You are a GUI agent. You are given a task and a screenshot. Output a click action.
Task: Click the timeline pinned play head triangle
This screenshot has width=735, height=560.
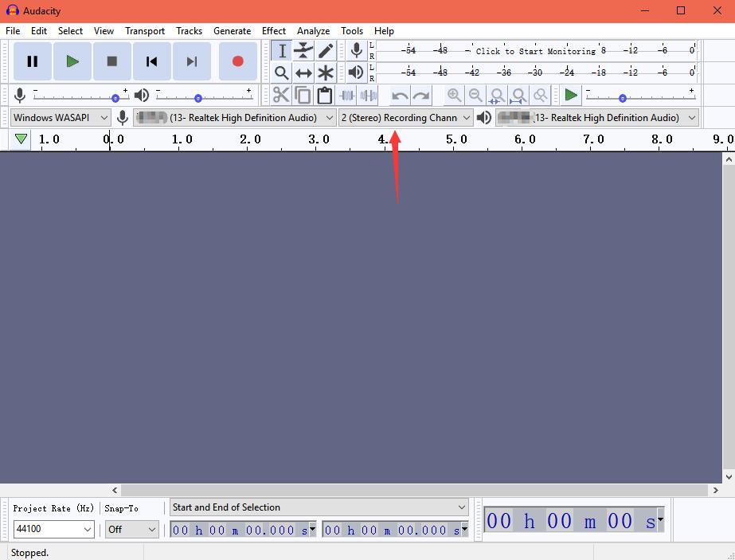21,139
